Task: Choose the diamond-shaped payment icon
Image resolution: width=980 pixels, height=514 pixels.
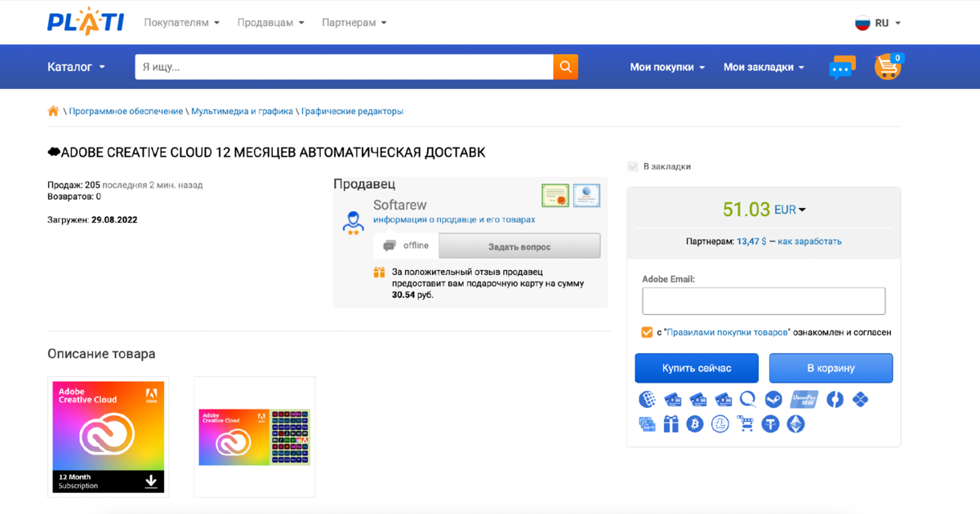Action: tap(860, 399)
